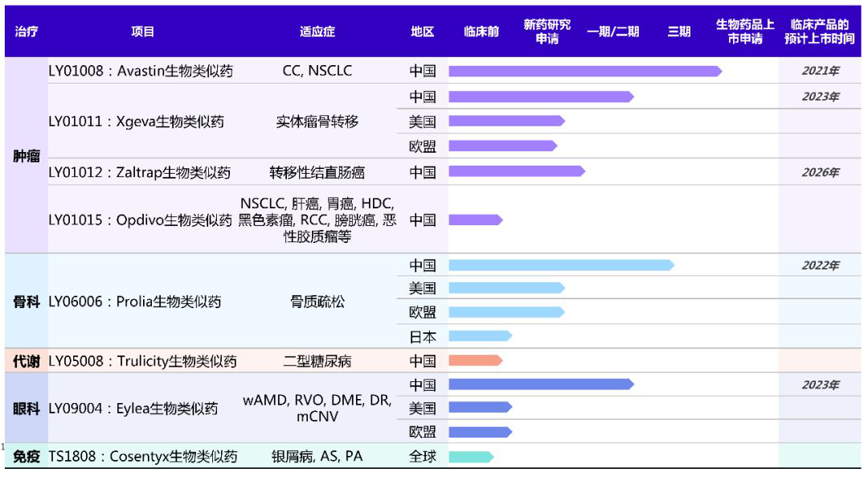Select the 日本 region label for Prolia

[x=423, y=337]
